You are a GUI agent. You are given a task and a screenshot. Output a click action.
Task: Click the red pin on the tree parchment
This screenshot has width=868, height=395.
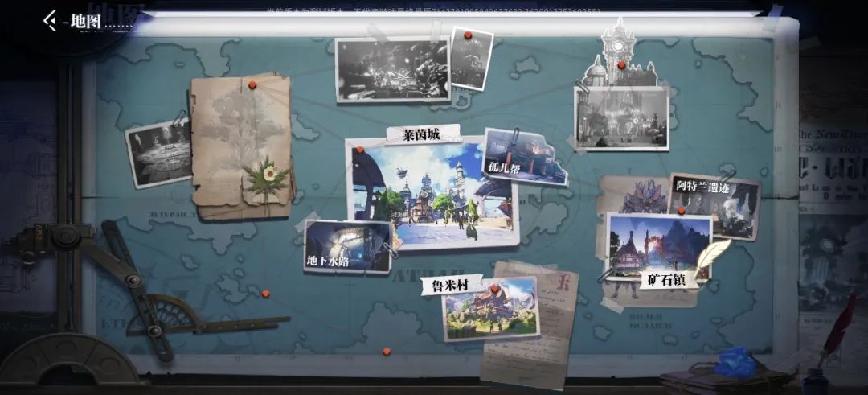(252, 85)
